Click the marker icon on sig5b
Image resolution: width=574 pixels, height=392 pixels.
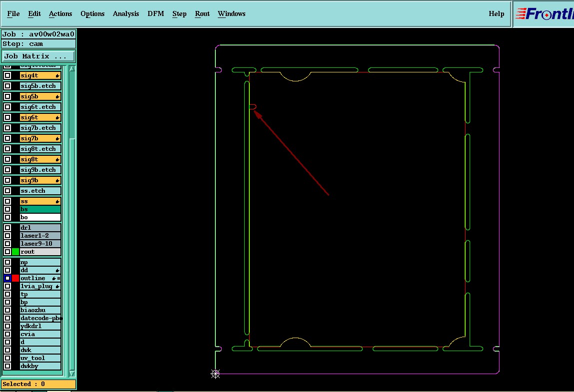pyautogui.click(x=57, y=97)
